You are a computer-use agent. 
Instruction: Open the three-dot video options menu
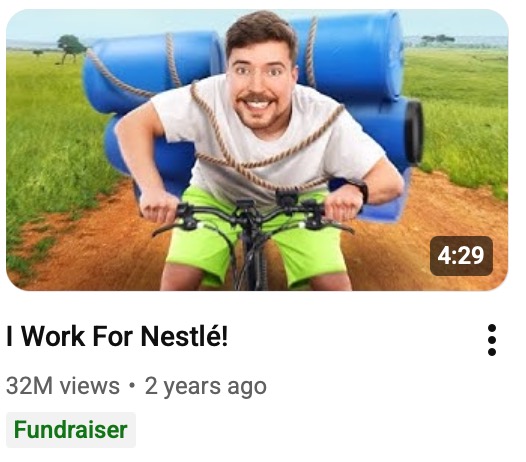coord(492,340)
